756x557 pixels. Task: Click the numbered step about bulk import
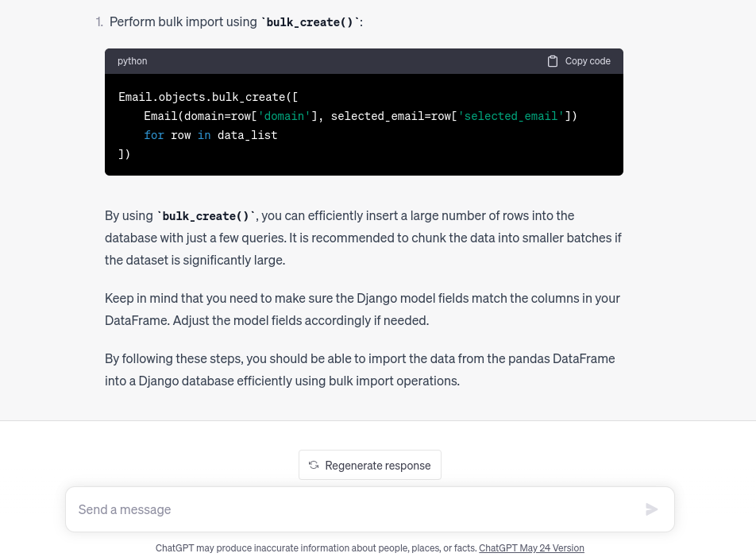pos(230,21)
